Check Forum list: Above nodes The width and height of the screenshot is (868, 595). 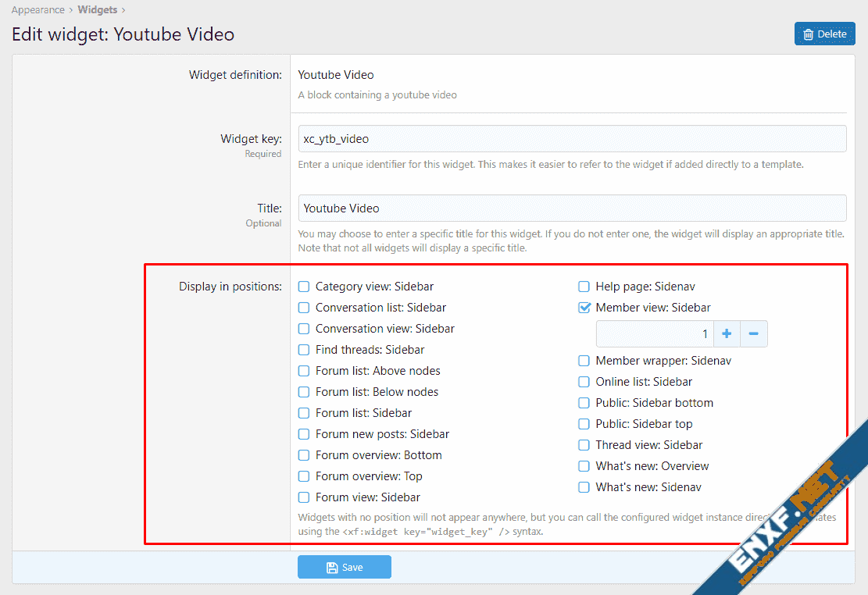pos(304,371)
